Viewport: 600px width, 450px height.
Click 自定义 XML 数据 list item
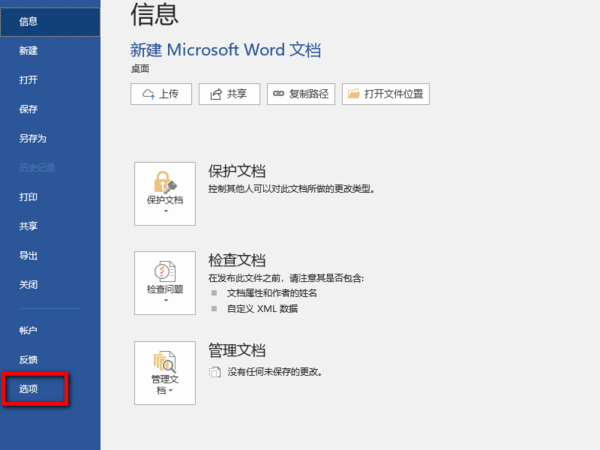262,308
